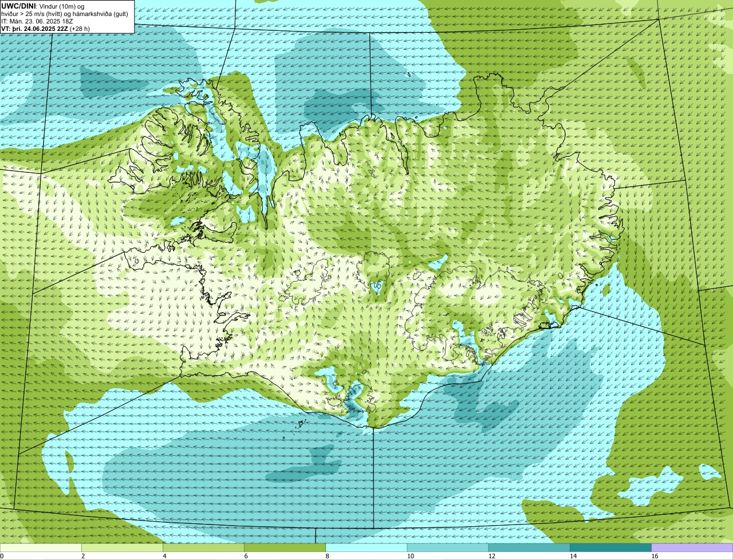Click the legend tick label '16'
This screenshot has height=560, width=733.
[x=655, y=556]
